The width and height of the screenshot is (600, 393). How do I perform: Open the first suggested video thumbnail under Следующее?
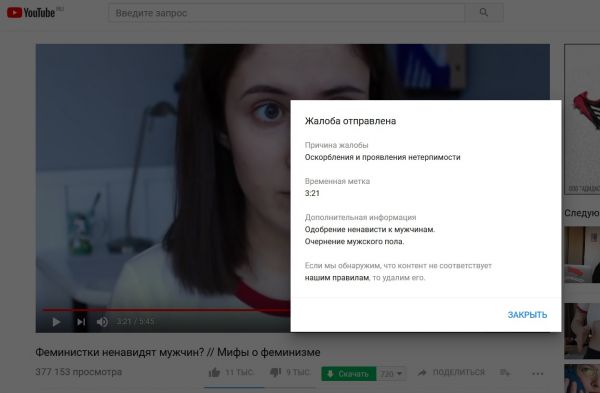tap(582, 254)
